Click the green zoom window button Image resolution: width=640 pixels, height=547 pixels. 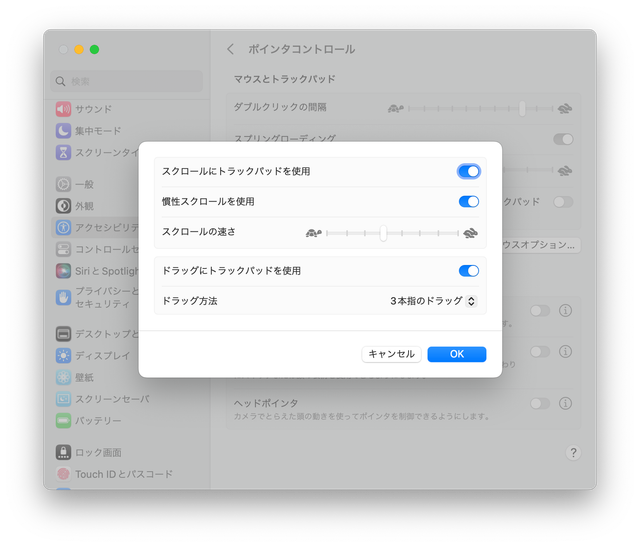tap(94, 49)
